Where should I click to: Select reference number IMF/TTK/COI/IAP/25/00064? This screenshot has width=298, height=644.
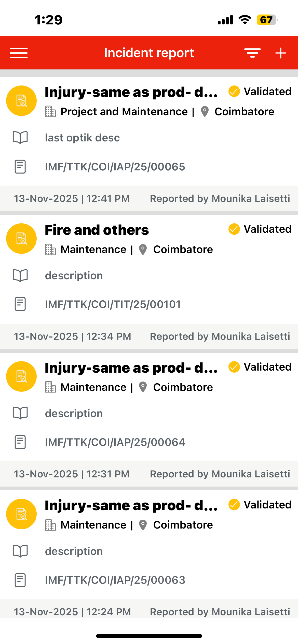pyautogui.click(x=115, y=442)
